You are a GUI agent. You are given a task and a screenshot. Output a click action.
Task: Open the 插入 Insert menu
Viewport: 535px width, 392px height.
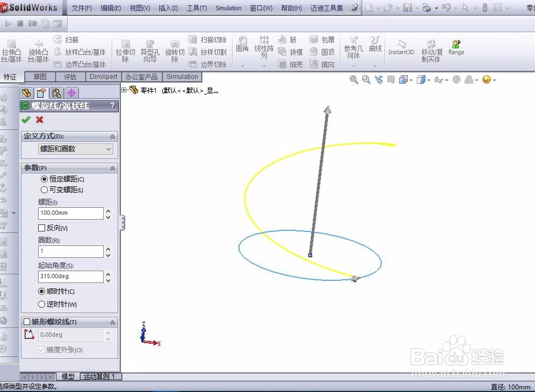click(168, 8)
